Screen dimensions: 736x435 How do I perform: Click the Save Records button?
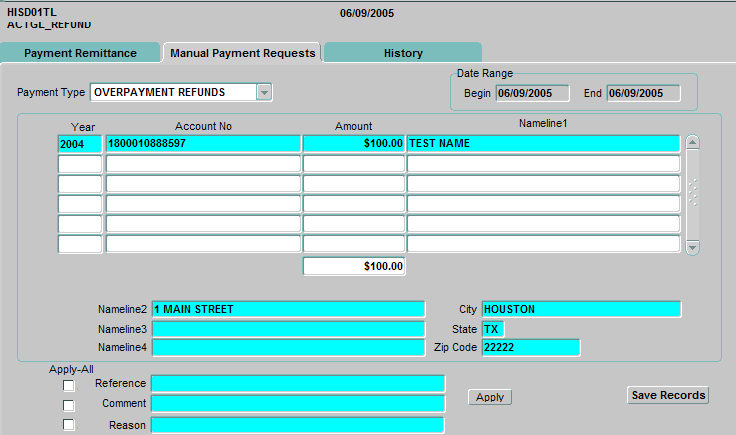(668, 395)
